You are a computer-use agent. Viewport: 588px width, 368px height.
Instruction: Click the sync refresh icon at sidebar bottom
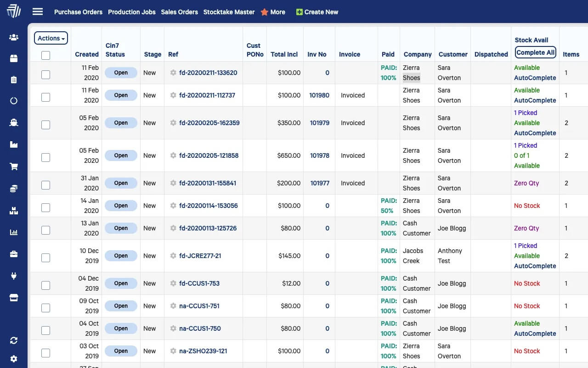14,340
